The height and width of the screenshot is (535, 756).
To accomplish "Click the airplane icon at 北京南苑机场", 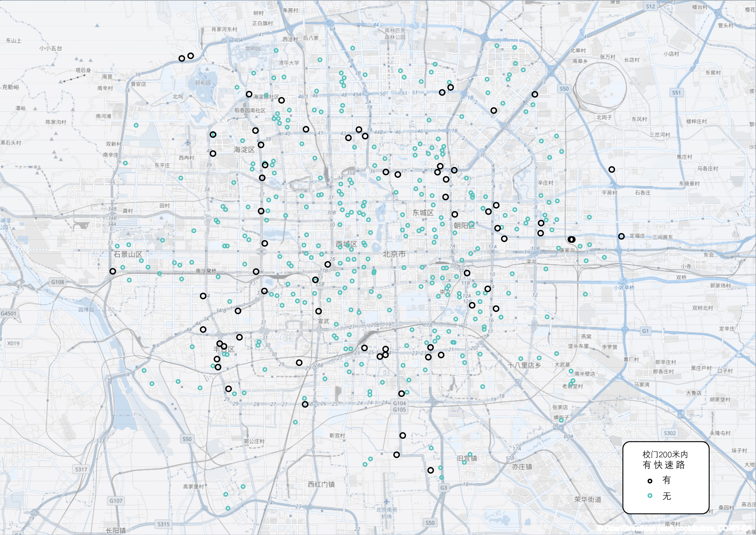I will pyautogui.click(x=387, y=501).
